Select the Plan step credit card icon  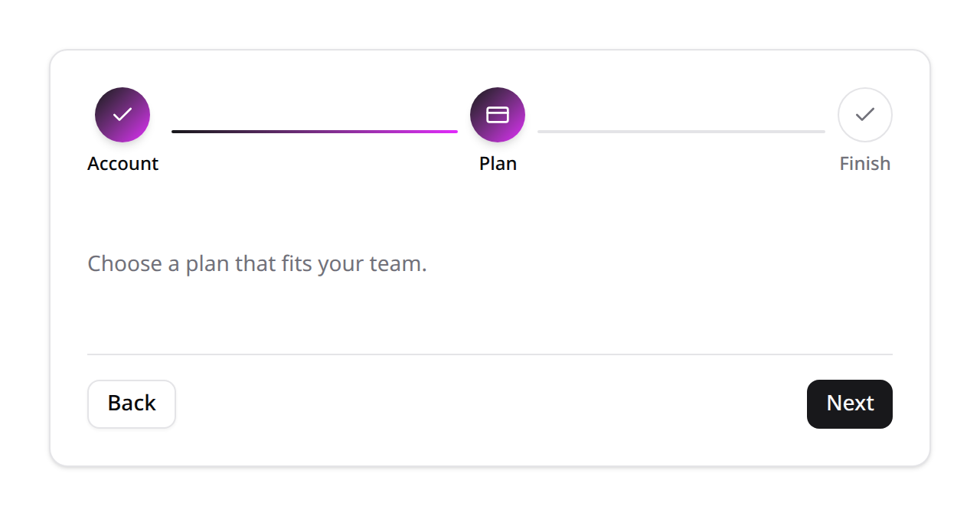498,115
